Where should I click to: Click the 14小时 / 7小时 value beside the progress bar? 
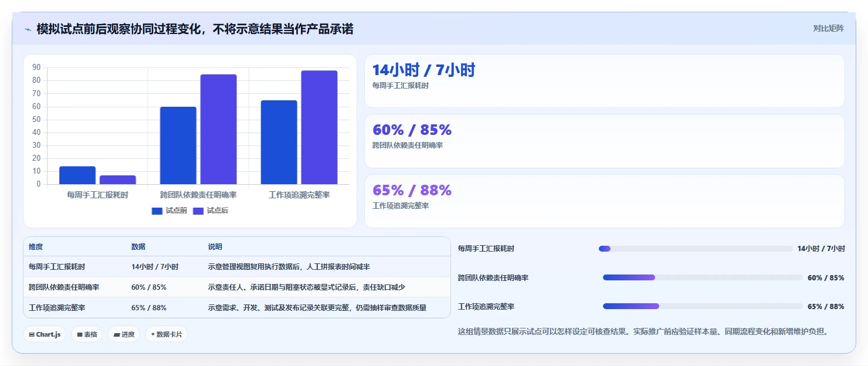[x=821, y=249]
